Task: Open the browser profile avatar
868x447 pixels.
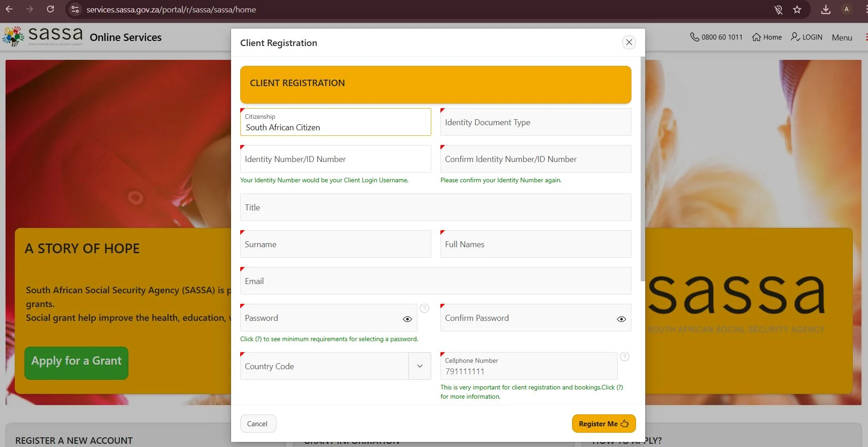Action: [846, 9]
